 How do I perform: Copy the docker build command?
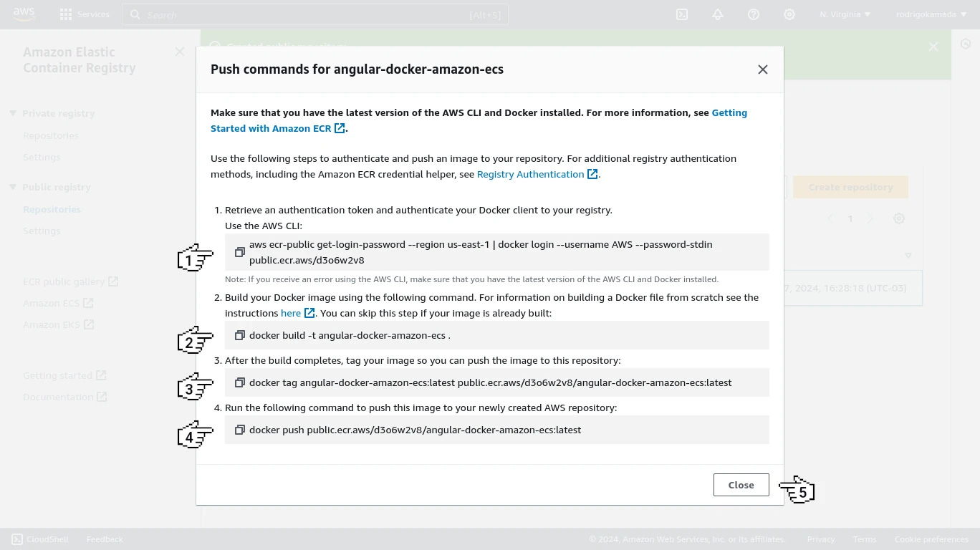pyautogui.click(x=240, y=335)
